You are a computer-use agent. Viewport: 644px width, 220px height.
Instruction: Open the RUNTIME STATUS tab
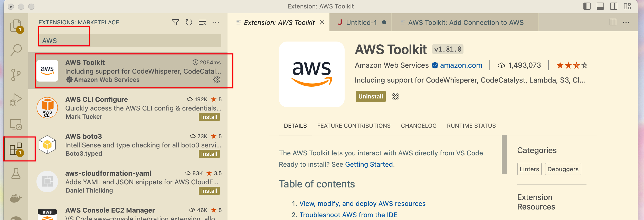coord(471,126)
